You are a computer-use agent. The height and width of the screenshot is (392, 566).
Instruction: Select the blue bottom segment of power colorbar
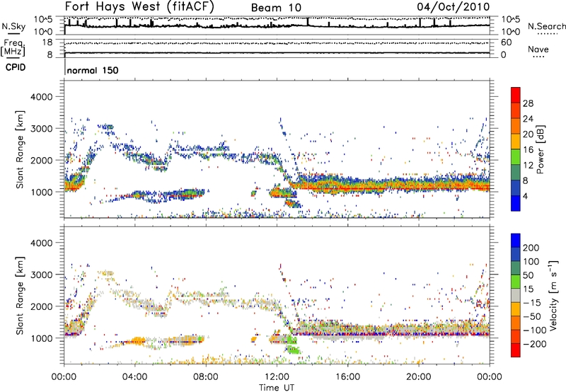(516, 203)
